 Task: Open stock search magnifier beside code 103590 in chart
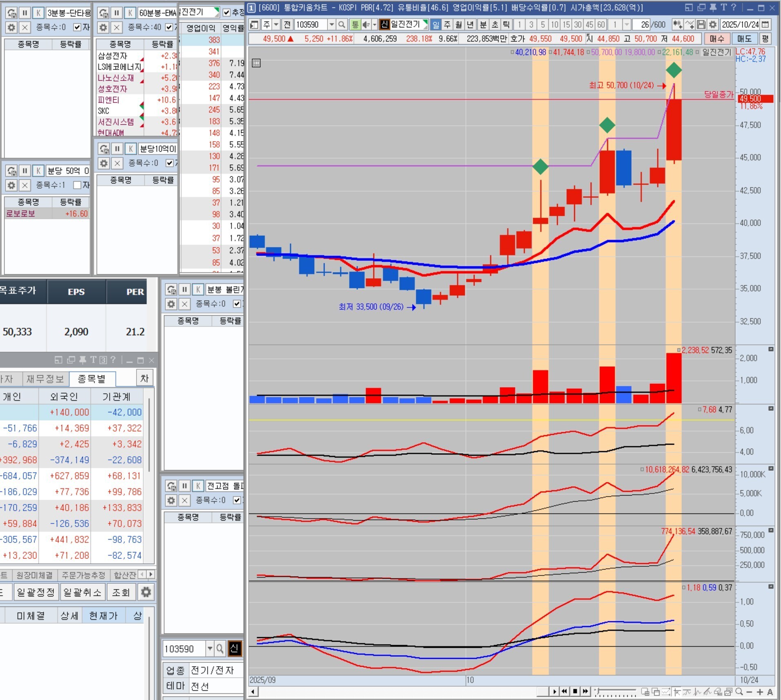(x=342, y=25)
